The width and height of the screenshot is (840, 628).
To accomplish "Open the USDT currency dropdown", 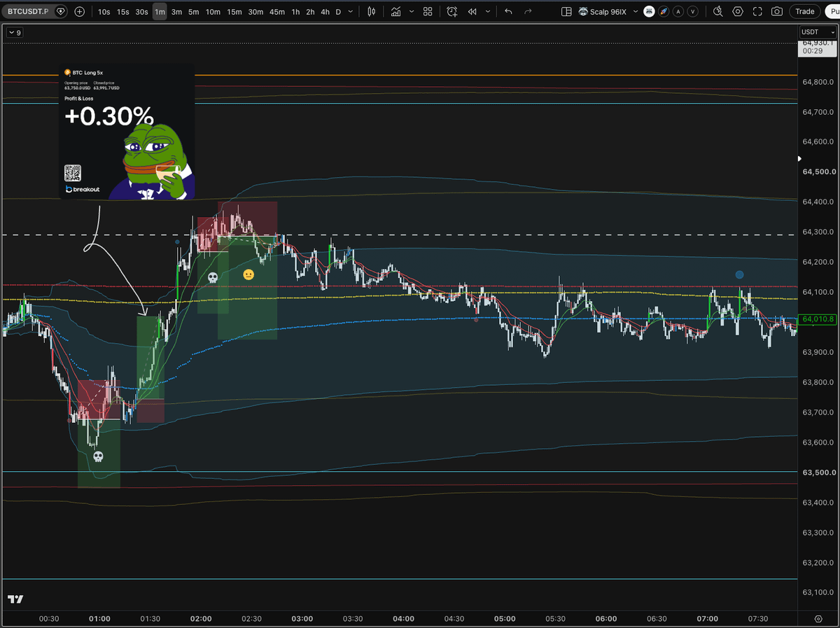I will (818, 32).
